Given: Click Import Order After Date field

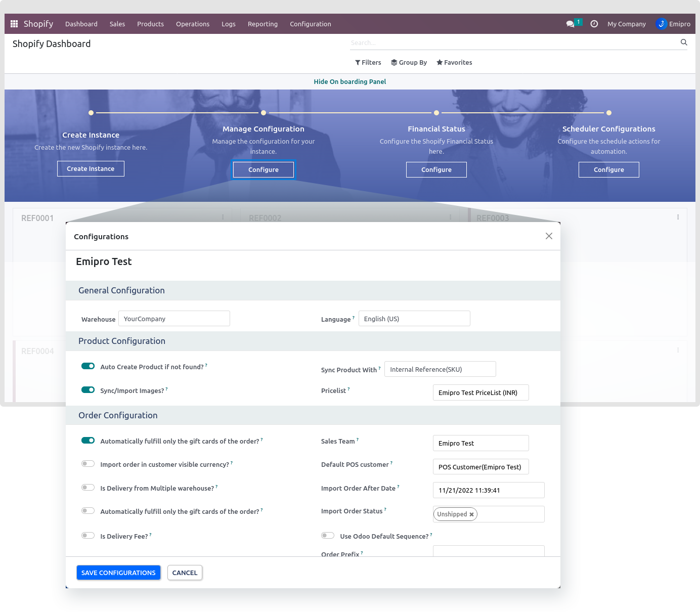Looking at the screenshot, I should (489, 490).
